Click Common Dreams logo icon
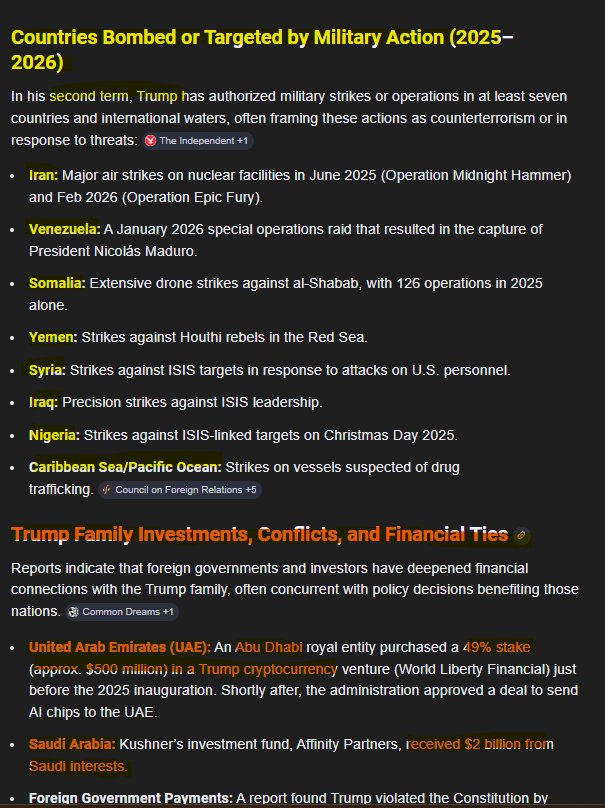 point(73,612)
